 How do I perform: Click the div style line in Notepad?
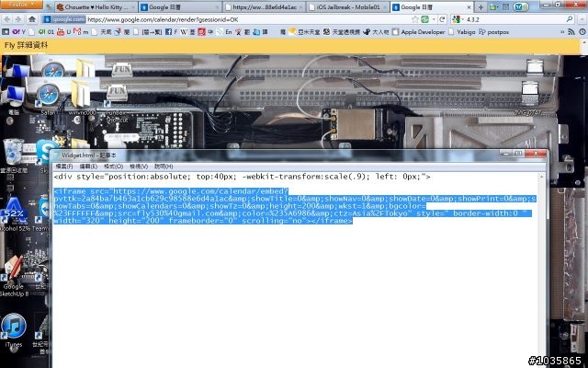coord(242,177)
